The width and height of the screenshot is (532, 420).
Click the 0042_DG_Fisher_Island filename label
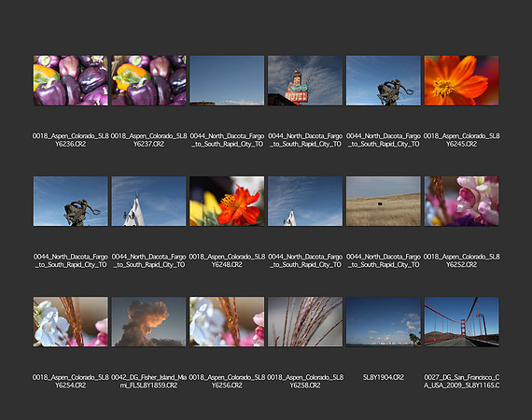pyautogui.click(x=149, y=382)
